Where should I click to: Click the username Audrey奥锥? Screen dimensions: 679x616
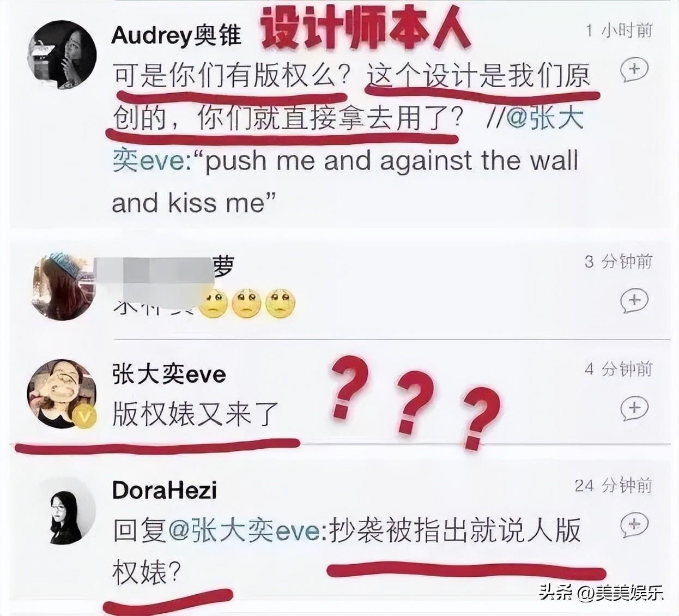[x=176, y=35]
